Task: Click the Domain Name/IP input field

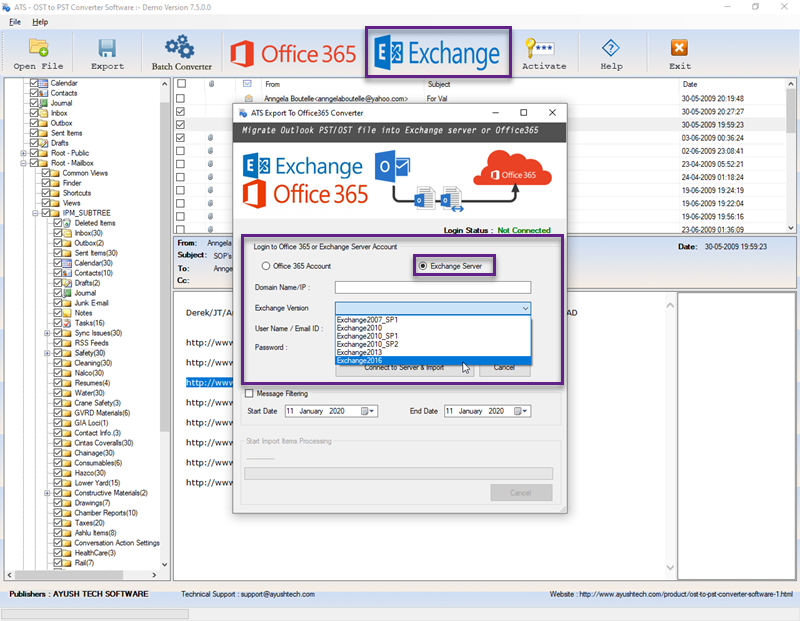Action: tap(432, 287)
